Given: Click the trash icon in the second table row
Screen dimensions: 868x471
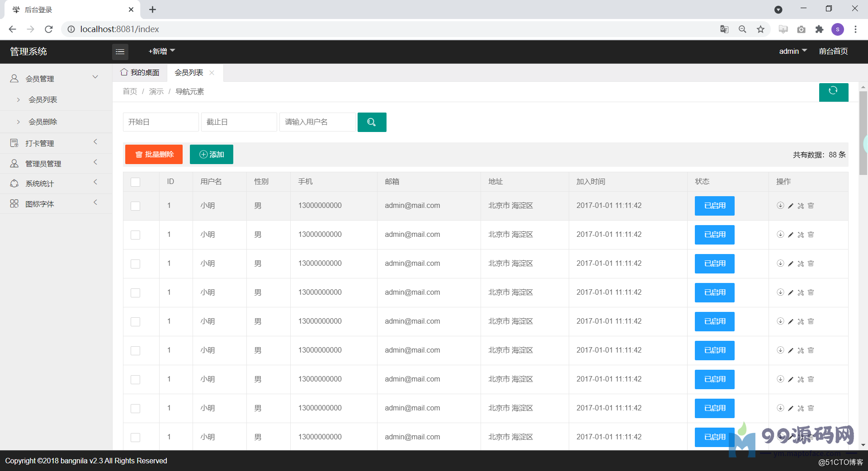Looking at the screenshot, I should pyautogui.click(x=811, y=235).
